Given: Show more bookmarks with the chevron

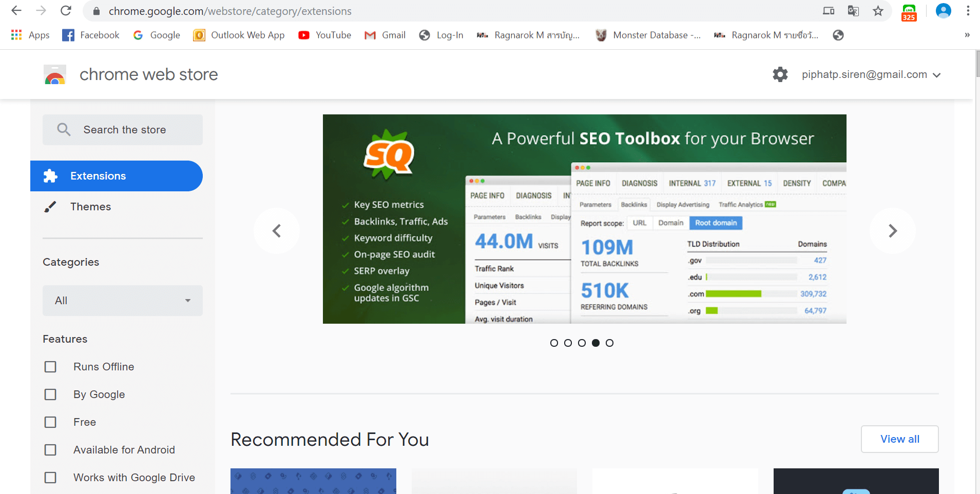Looking at the screenshot, I should (967, 35).
